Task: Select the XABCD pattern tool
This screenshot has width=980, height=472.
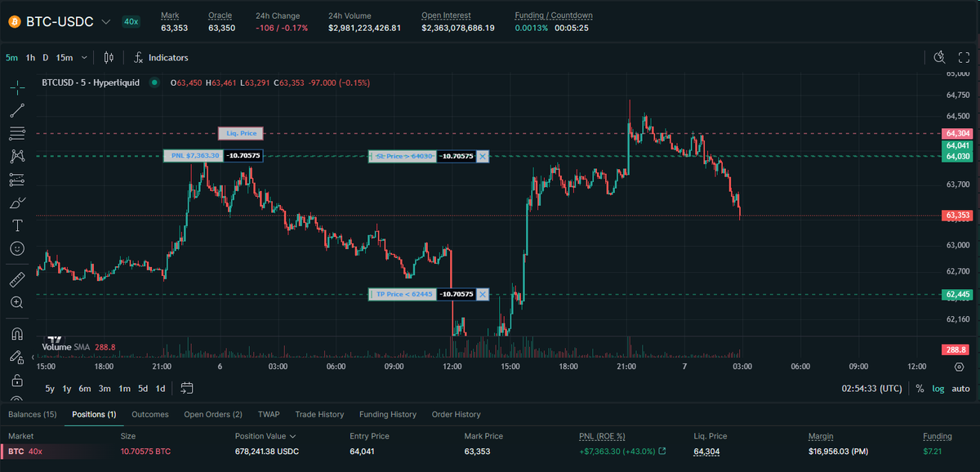Action: click(x=17, y=155)
